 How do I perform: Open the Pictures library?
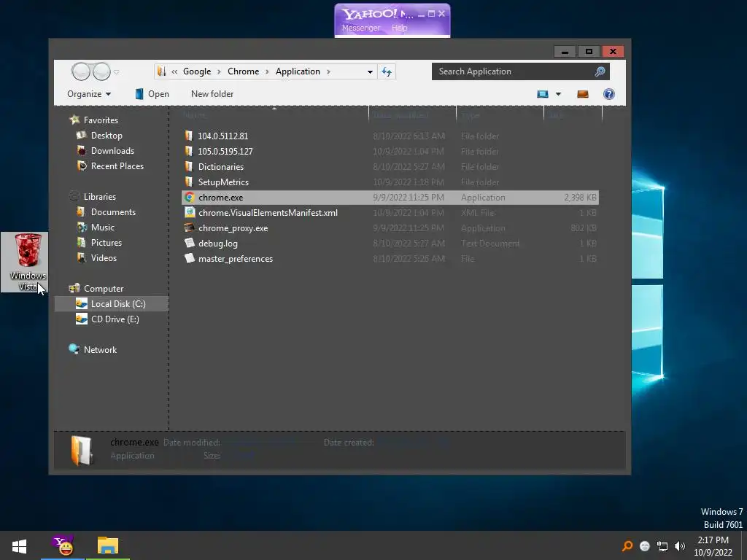(99, 242)
